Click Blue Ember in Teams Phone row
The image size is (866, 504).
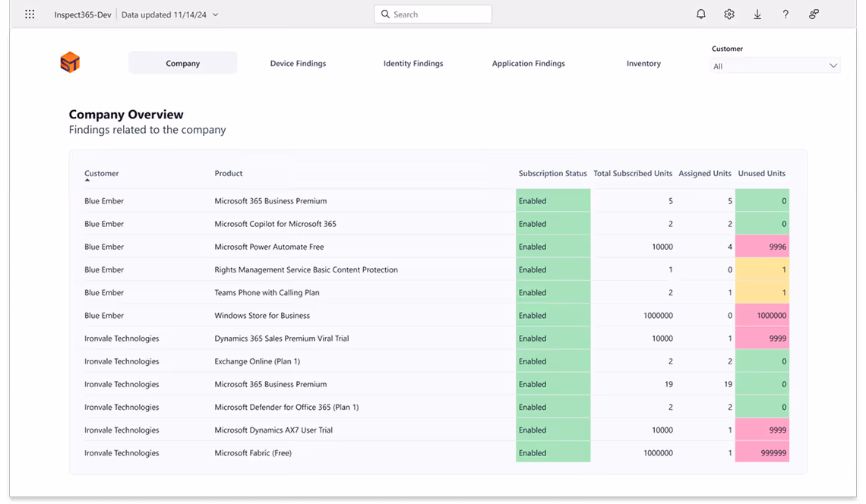[104, 292]
